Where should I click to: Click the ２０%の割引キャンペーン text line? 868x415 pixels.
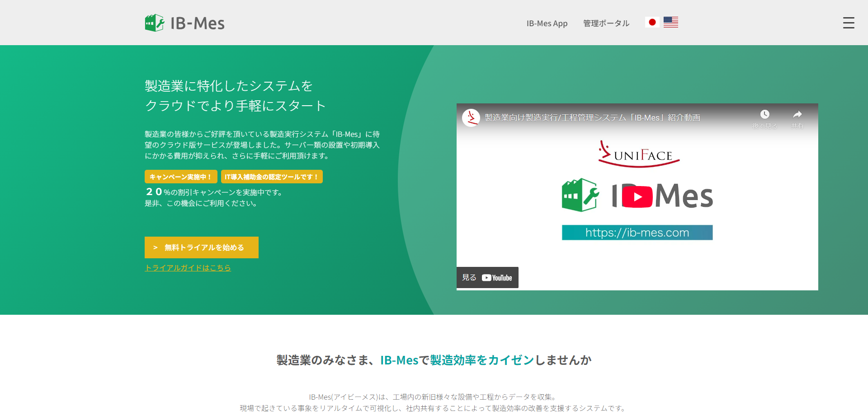(x=215, y=192)
